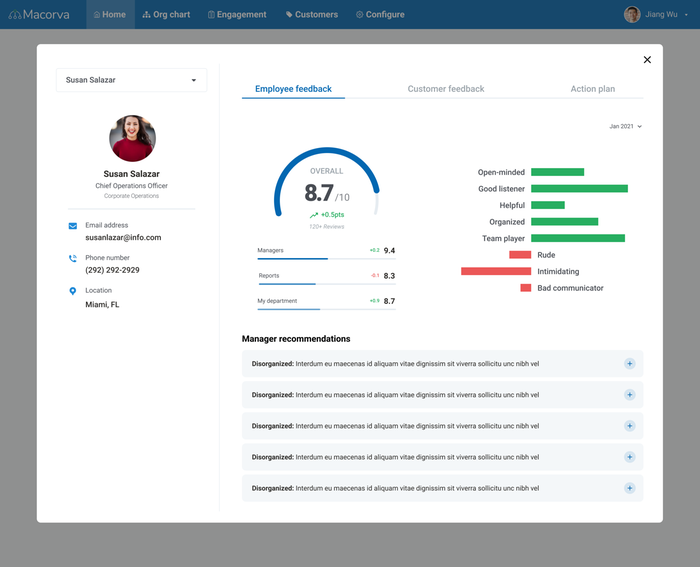Click the Bad communicator red bar
Viewport: 700px width, 567px height.
(526, 288)
